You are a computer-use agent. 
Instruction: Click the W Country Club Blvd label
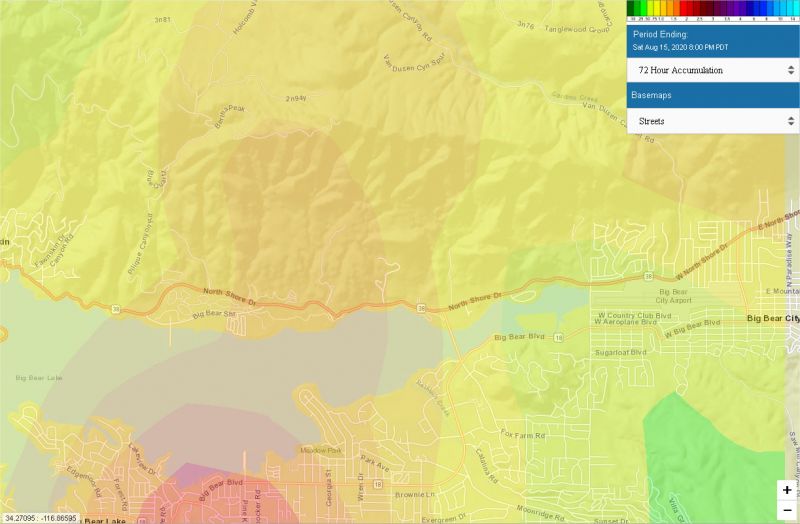tap(635, 316)
